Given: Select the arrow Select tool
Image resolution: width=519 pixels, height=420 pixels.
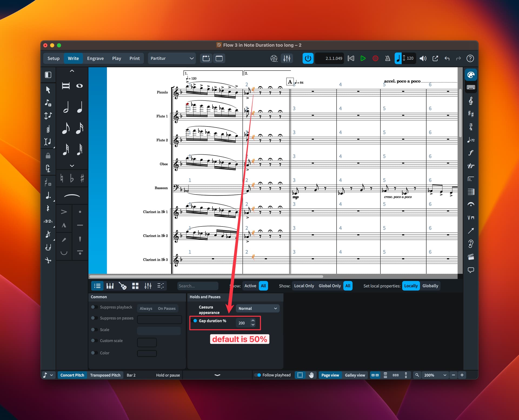Looking at the screenshot, I should coord(48,90).
